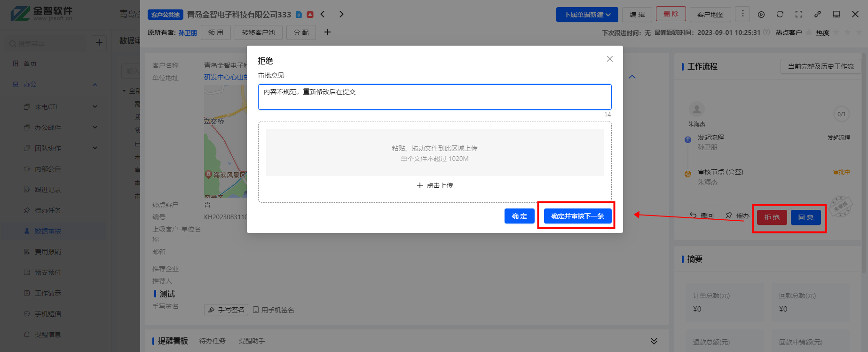Click the 审批意见 text area
The height and width of the screenshot is (352, 868).
434,97
